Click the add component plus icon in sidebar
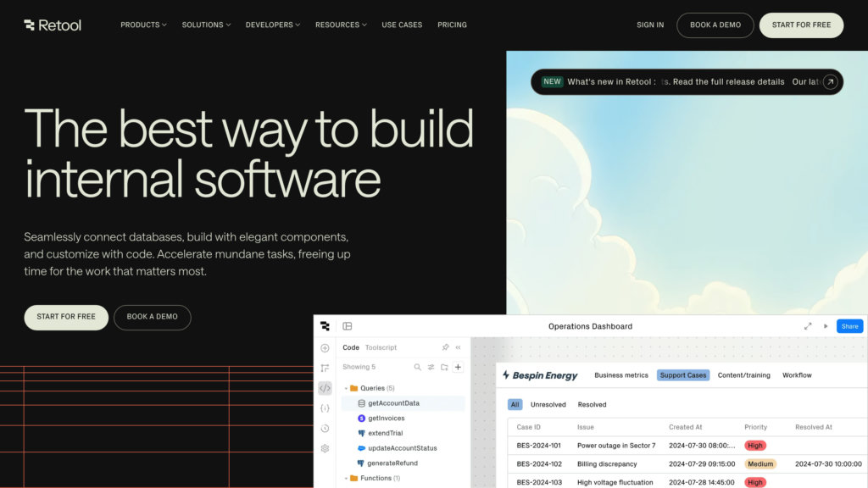The image size is (868, 488). coord(325,347)
